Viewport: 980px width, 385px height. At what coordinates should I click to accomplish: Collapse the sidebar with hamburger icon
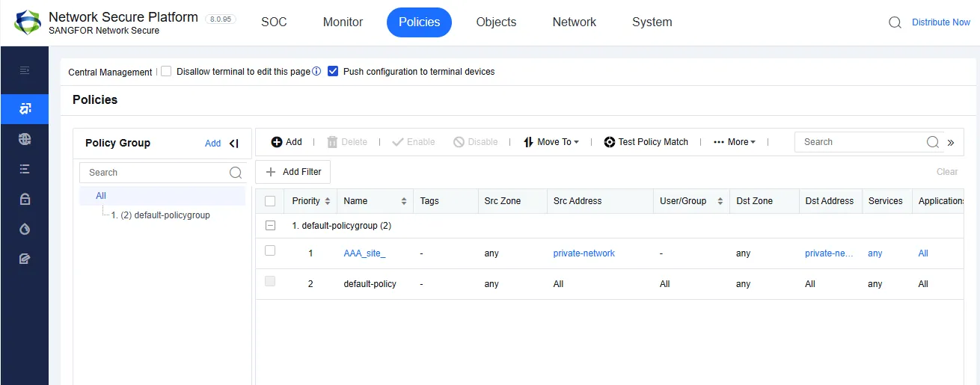tap(25, 70)
